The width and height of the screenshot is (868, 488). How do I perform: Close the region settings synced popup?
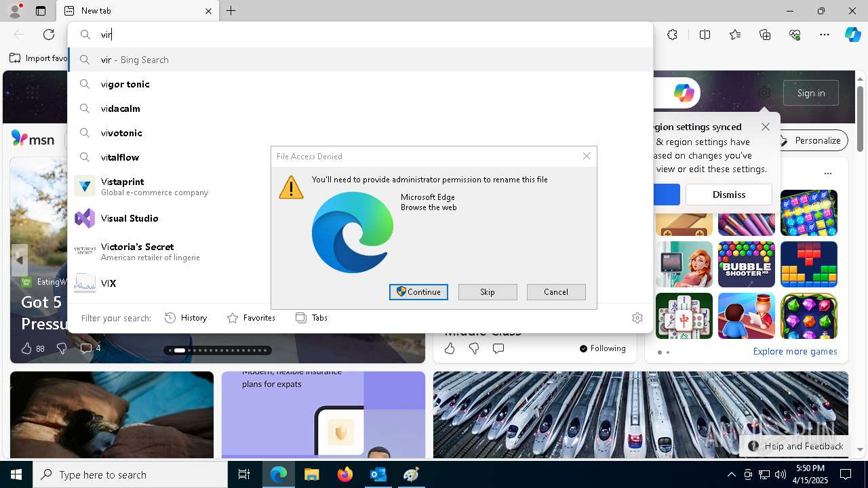[x=766, y=127]
